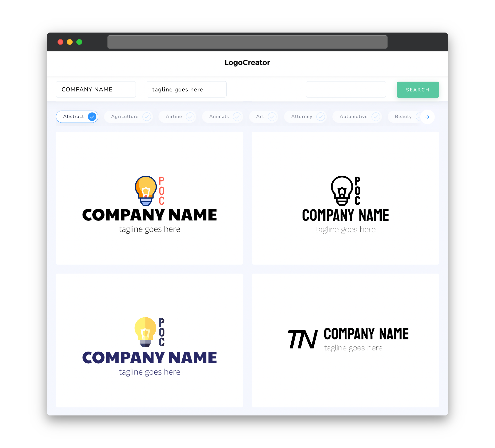The width and height of the screenshot is (495, 448).
Task: Click the SEARCH button
Action: [417, 90]
